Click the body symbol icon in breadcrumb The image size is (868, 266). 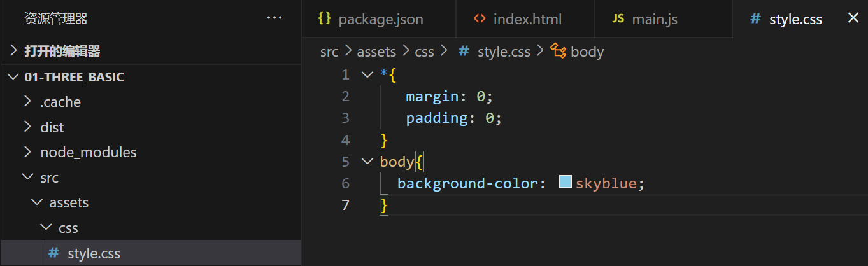point(558,52)
